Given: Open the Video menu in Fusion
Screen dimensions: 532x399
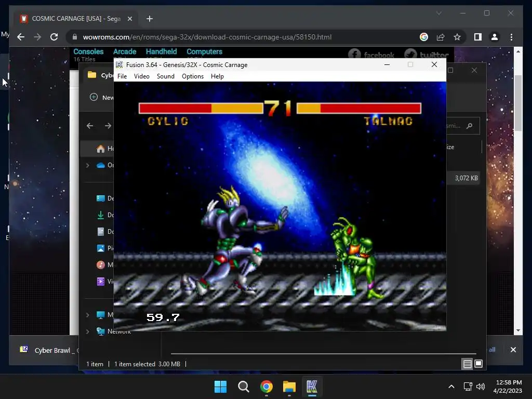Looking at the screenshot, I should [x=141, y=76].
